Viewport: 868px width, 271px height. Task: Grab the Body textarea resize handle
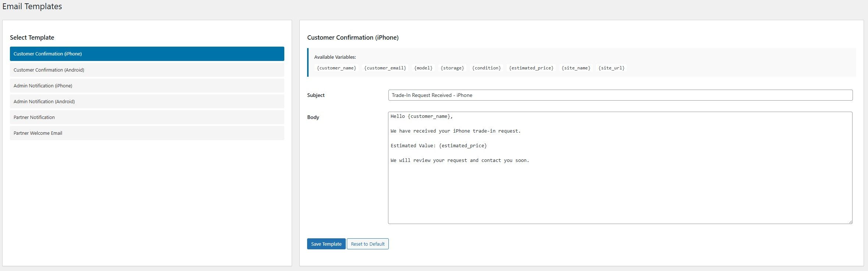[850, 222]
